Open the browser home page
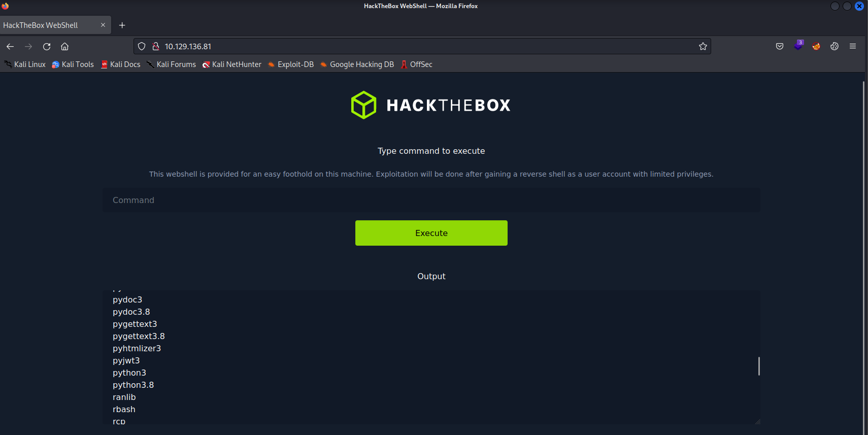This screenshot has height=435, width=868. pyautogui.click(x=65, y=46)
